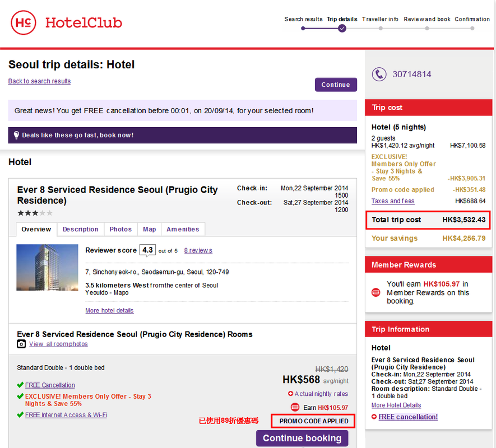This screenshot has width=496, height=448.
Task: Click the rewards coin icon beside Earn HK$105.97
Action: click(x=295, y=407)
